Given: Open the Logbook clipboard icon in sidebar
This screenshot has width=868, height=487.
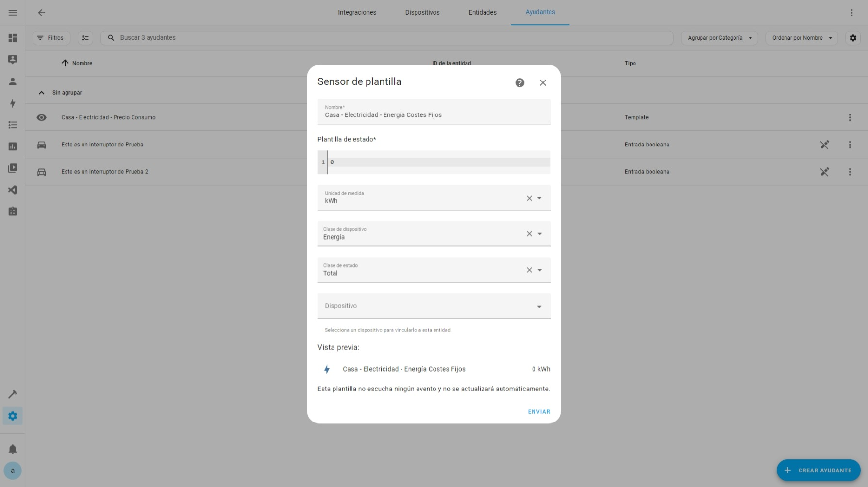Looking at the screenshot, I should 13,211.
